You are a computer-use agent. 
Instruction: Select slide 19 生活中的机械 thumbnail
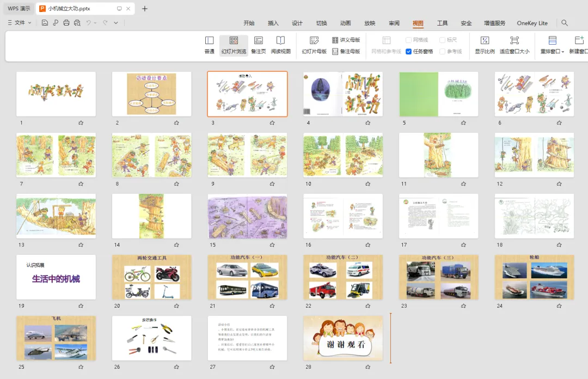56,277
